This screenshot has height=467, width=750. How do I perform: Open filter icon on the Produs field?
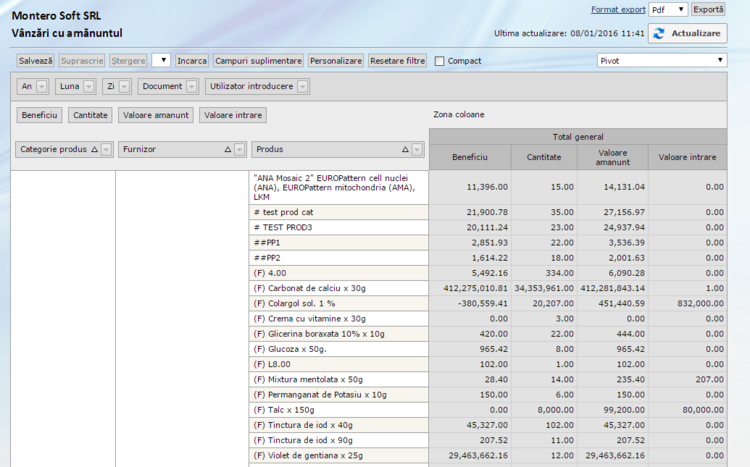(417, 150)
